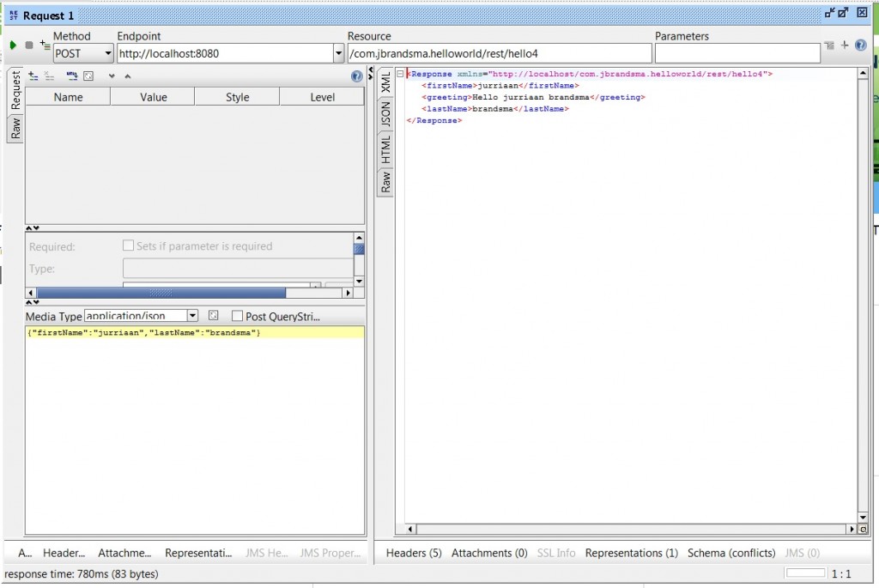Click the stop request icon

(x=28, y=45)
